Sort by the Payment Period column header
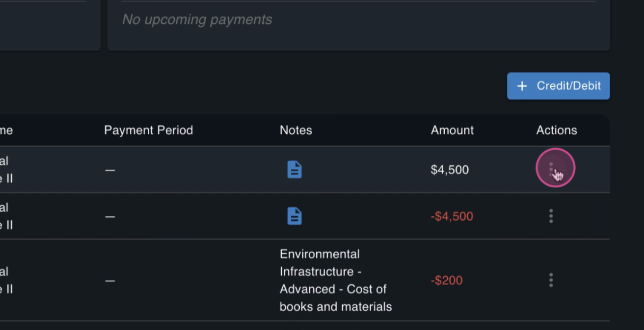This screenshot has height=330, width=644. pyautogui.click(x=148, y=130)
